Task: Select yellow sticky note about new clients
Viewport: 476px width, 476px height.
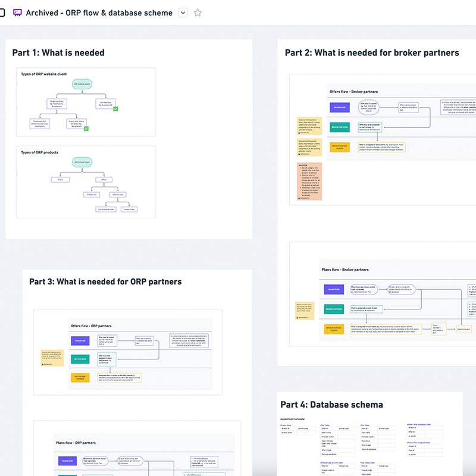Action: click(x=309, y=147)
